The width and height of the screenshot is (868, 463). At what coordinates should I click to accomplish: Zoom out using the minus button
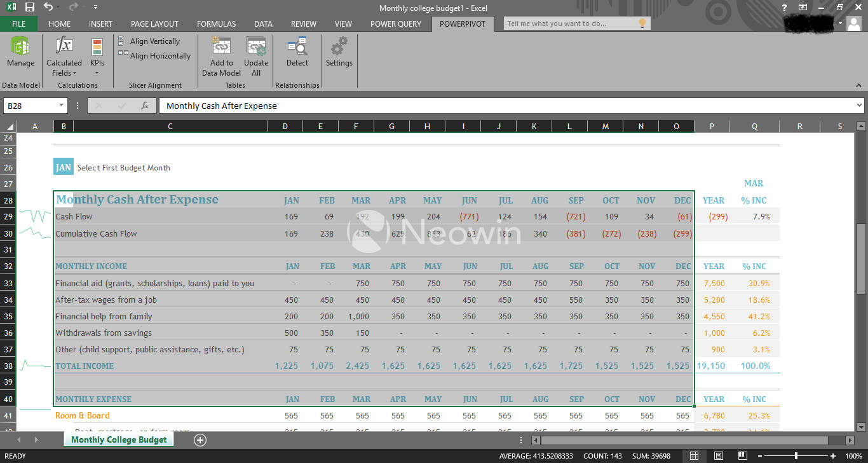(759, 456)
